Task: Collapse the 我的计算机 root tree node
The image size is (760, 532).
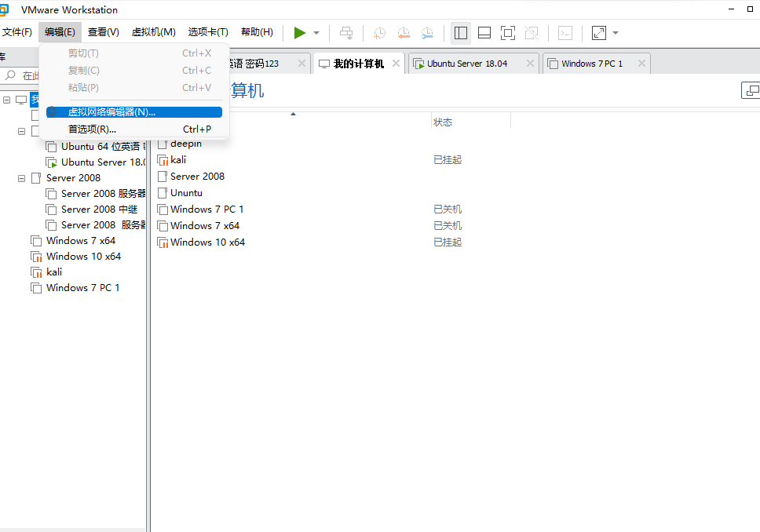Action: click(x=7, y=100)
